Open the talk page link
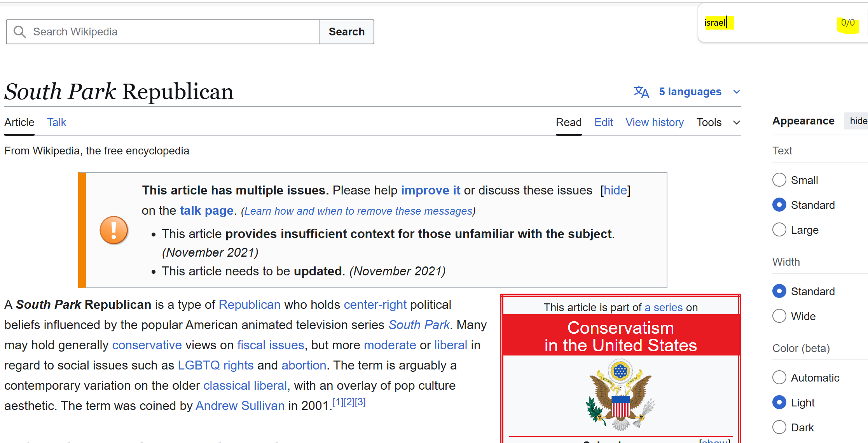 click(207, 210)
